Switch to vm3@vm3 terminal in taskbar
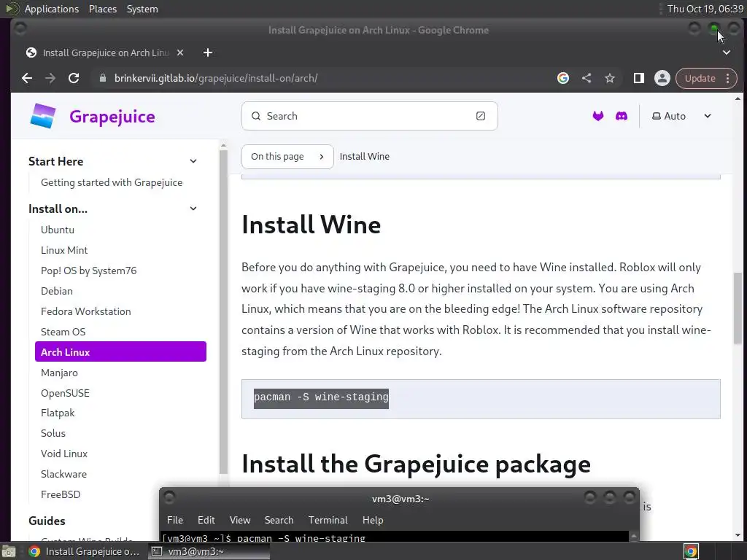This screenshot has height=560, width=747. coord(208,551)
